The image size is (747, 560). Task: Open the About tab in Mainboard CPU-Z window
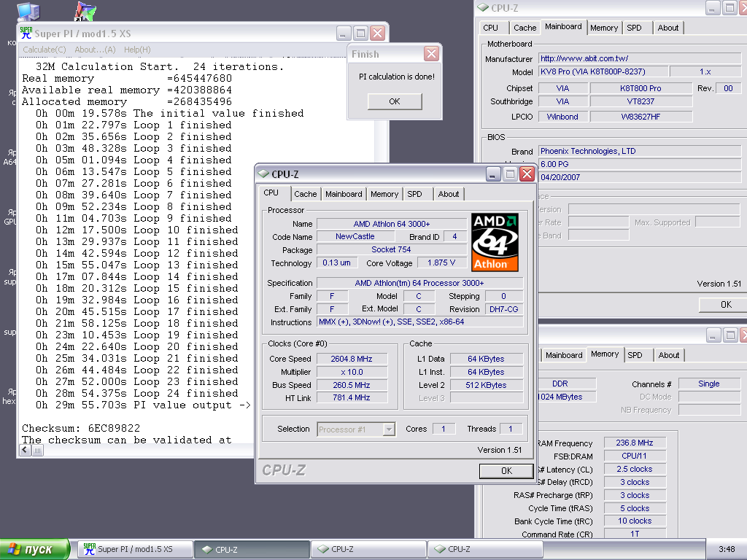click(668, 28)
